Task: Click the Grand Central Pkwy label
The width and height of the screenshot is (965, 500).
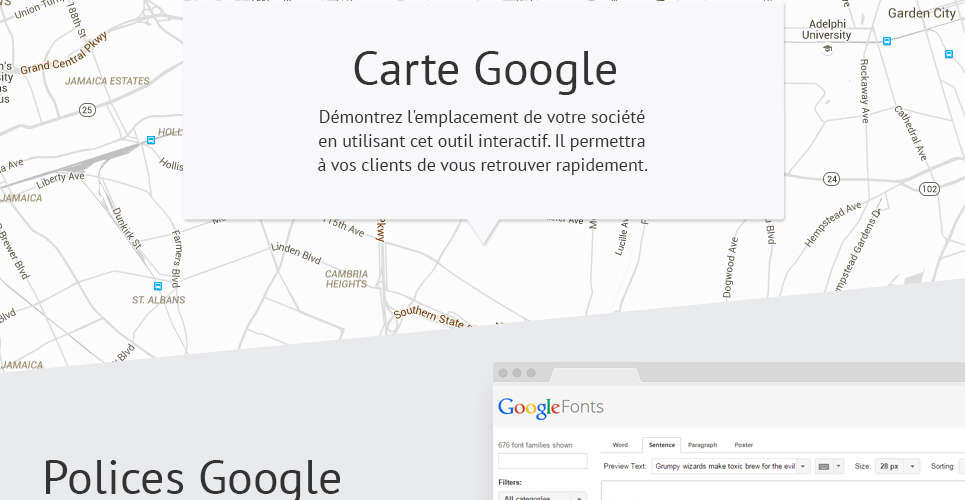Action: point(64,54)
